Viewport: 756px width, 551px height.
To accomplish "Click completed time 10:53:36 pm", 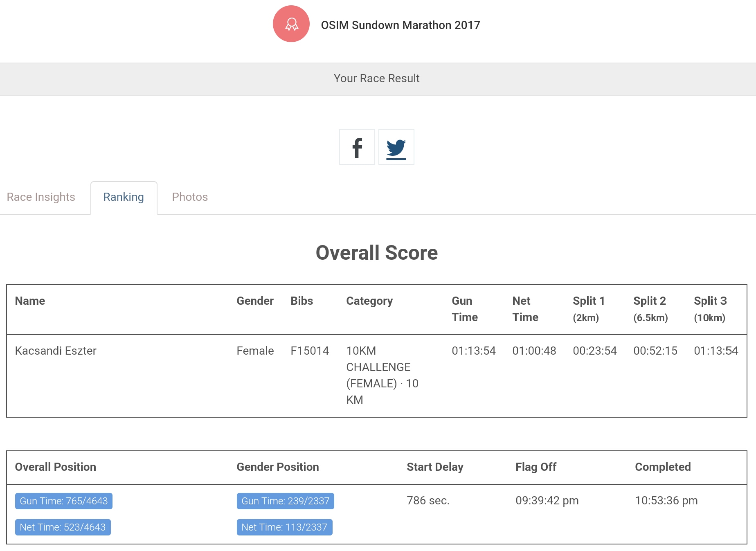I will coord(666,501).
